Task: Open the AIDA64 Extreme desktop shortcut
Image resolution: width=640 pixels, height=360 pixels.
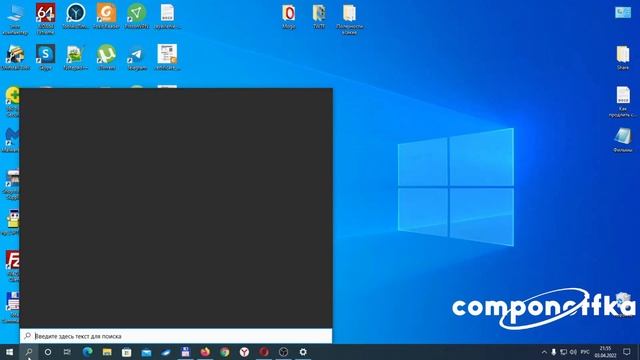Action: tap(45, 18)
